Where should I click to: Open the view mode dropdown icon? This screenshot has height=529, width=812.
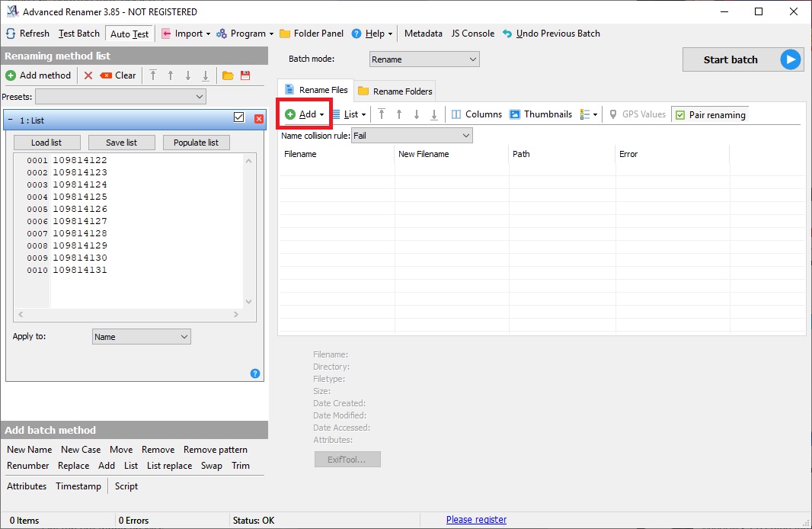point(589,114)
